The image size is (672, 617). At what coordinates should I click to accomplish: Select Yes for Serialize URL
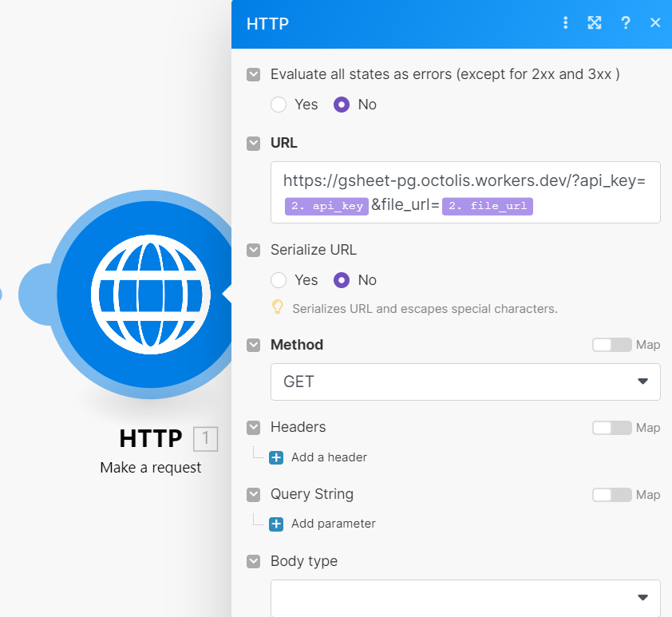point(279,280)
